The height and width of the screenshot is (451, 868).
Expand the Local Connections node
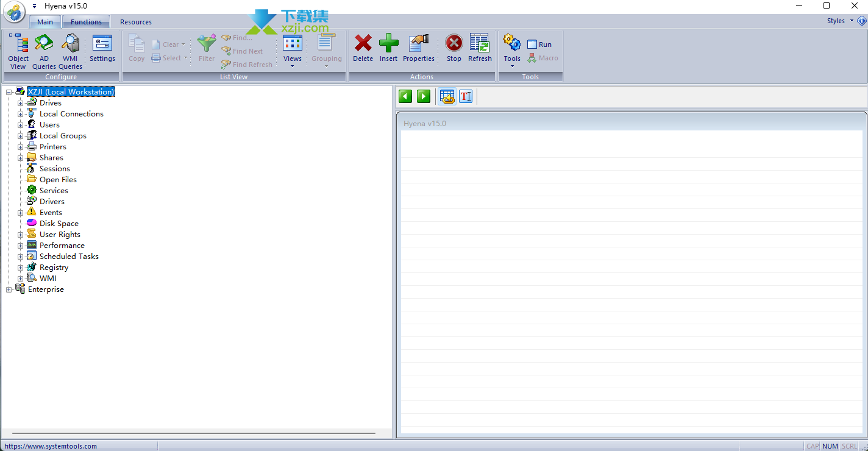pyautogui.click(x=20, y=114)
